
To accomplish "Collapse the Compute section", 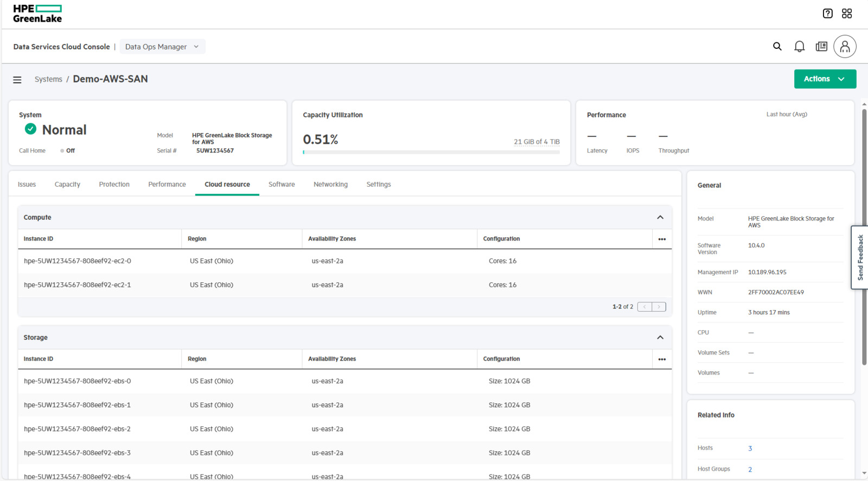I will click(660, 217).
